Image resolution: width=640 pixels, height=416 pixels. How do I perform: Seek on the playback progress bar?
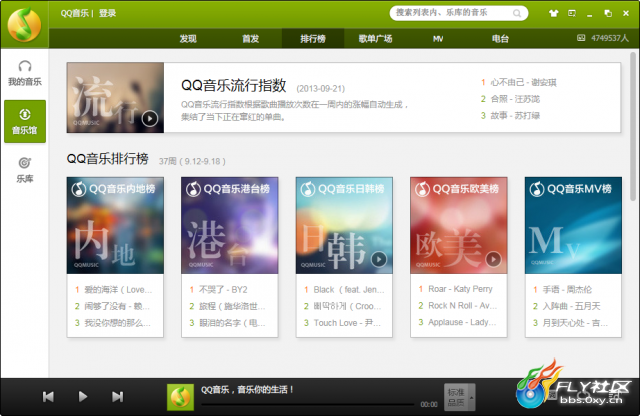click(x=308, y=405)
